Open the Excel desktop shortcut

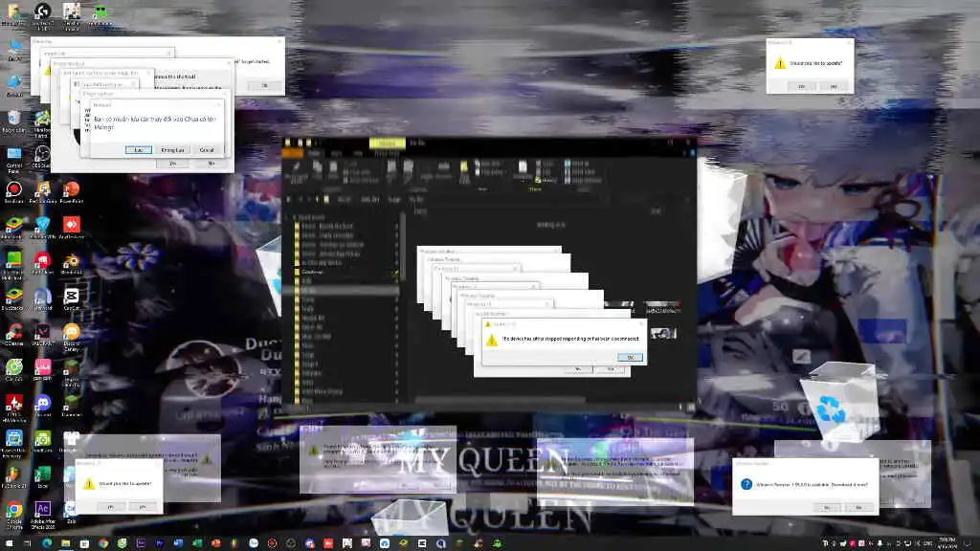42,476
